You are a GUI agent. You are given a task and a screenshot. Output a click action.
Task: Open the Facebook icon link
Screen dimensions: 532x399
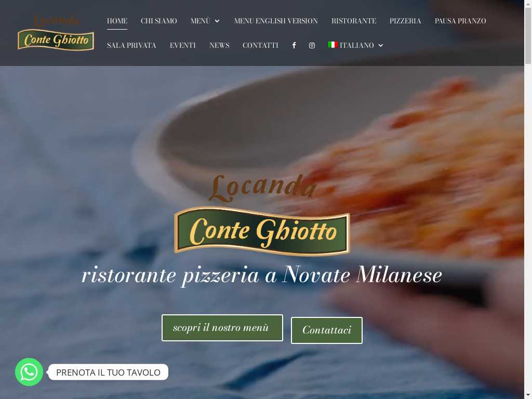click(x=294, y=45)
